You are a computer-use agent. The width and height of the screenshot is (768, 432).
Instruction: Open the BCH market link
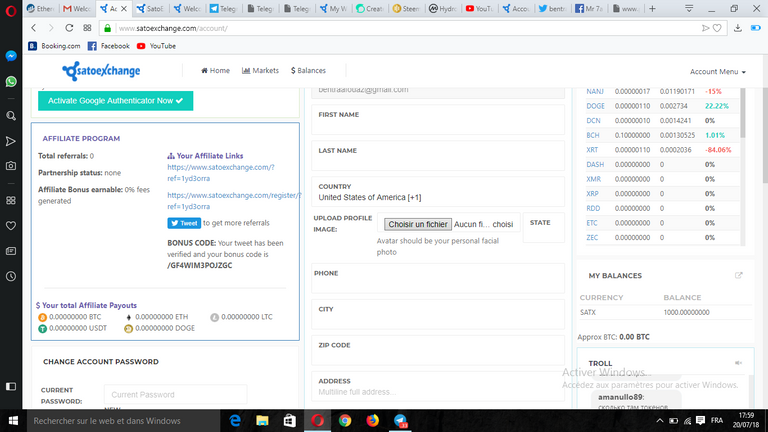tap(593, 135)
